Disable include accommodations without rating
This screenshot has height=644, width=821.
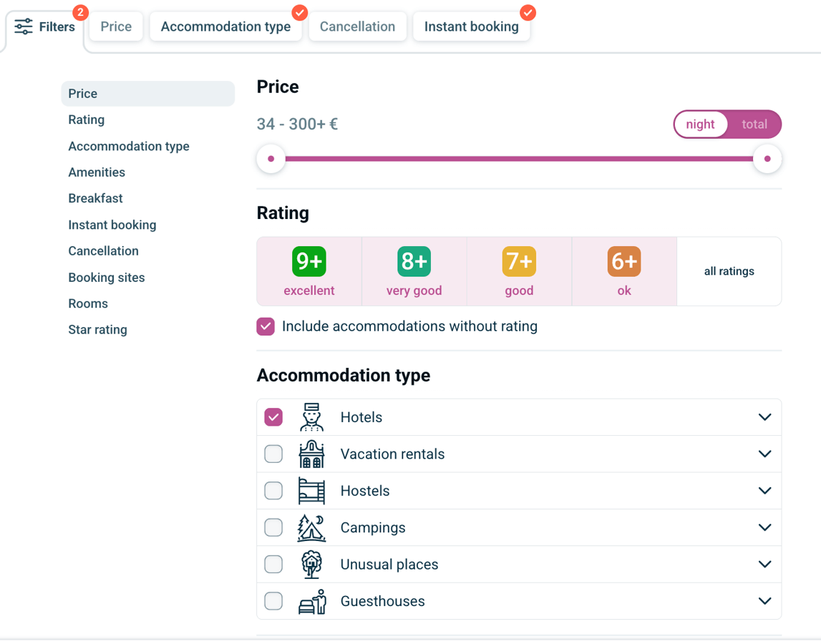[x=266, y=326]
